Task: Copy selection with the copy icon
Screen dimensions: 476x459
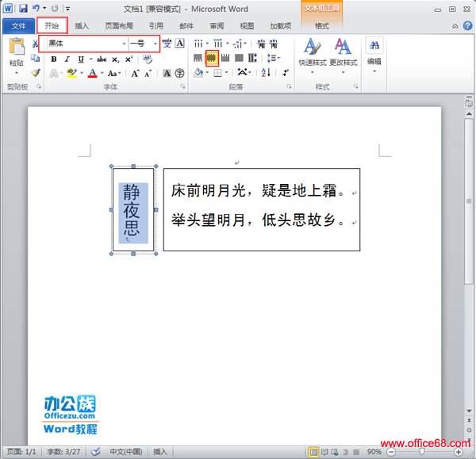Action: pyautogui.click(x=35, y=58)
